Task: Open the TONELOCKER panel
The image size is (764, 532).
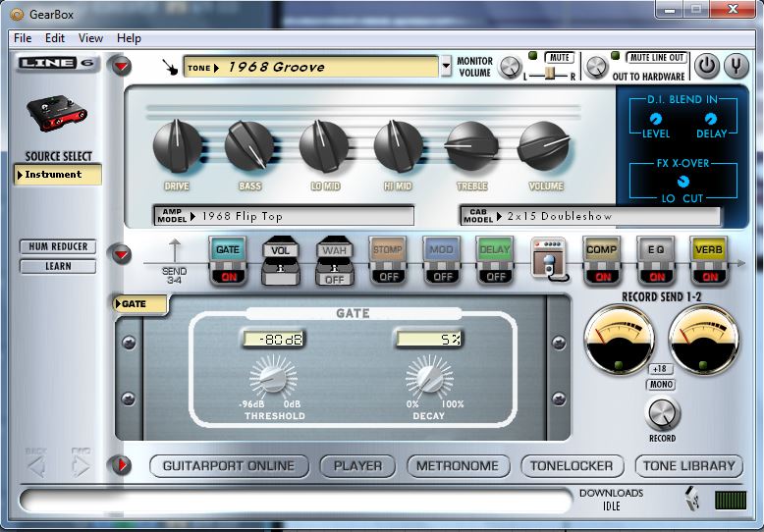Action: [x=573, y=466]
